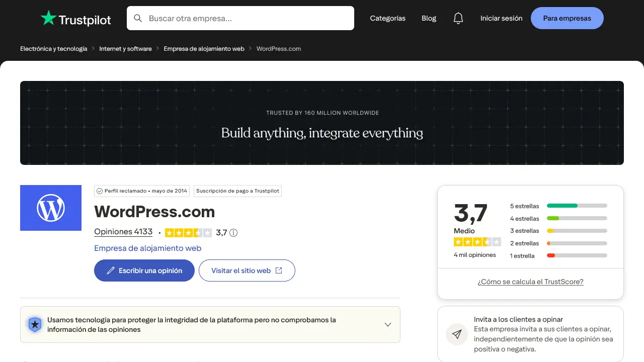Click the WordPress.com company logo
Viewport: 644px width, 362px height.
click(x=51, y=208)
